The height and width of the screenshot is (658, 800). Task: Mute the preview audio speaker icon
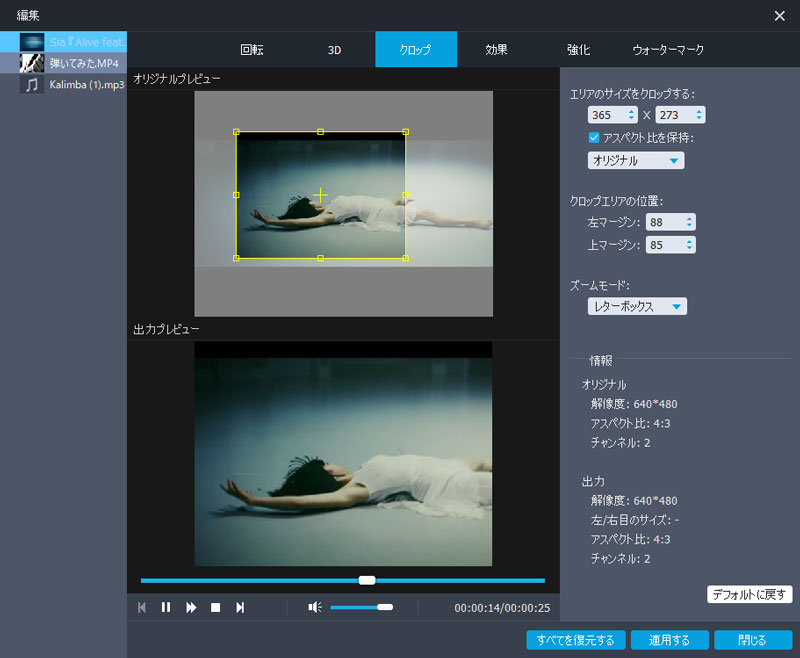click(315, 607)
